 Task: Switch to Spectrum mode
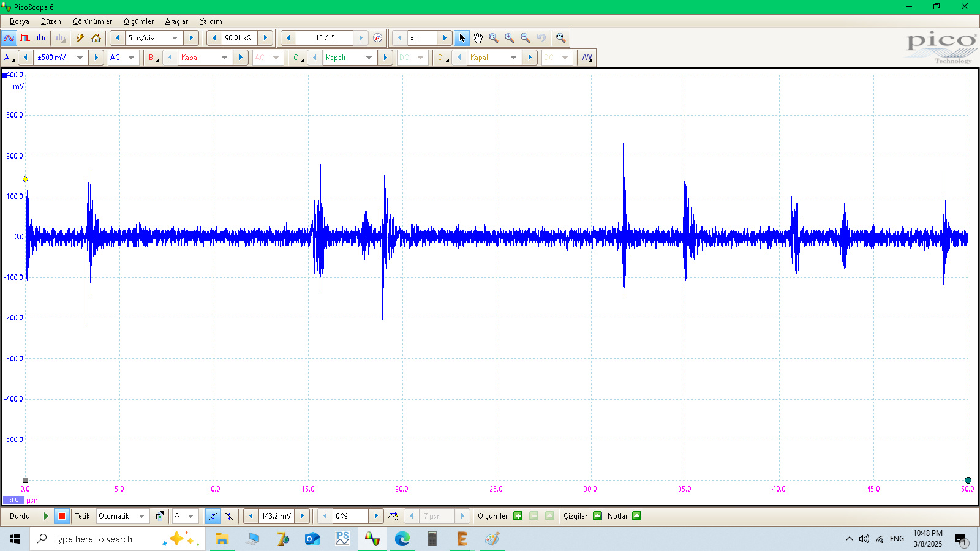41,38
